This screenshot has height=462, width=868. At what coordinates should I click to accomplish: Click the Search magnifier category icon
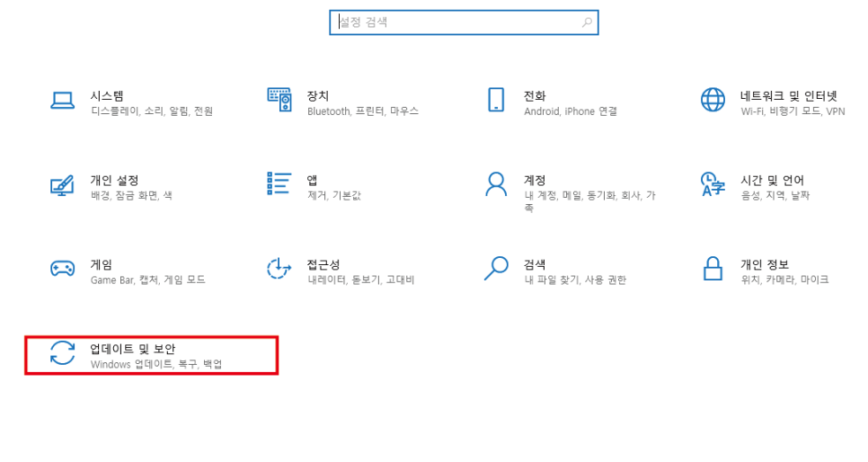496,268
